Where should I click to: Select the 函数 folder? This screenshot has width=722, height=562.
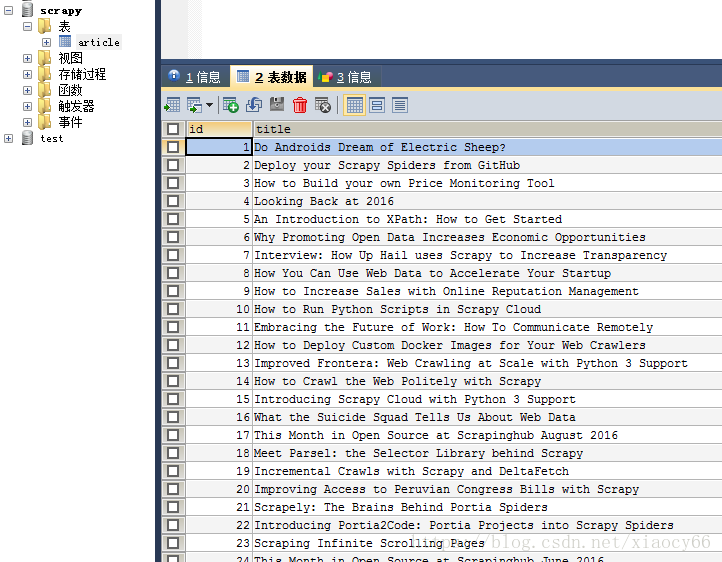click(x=70, y=90)
